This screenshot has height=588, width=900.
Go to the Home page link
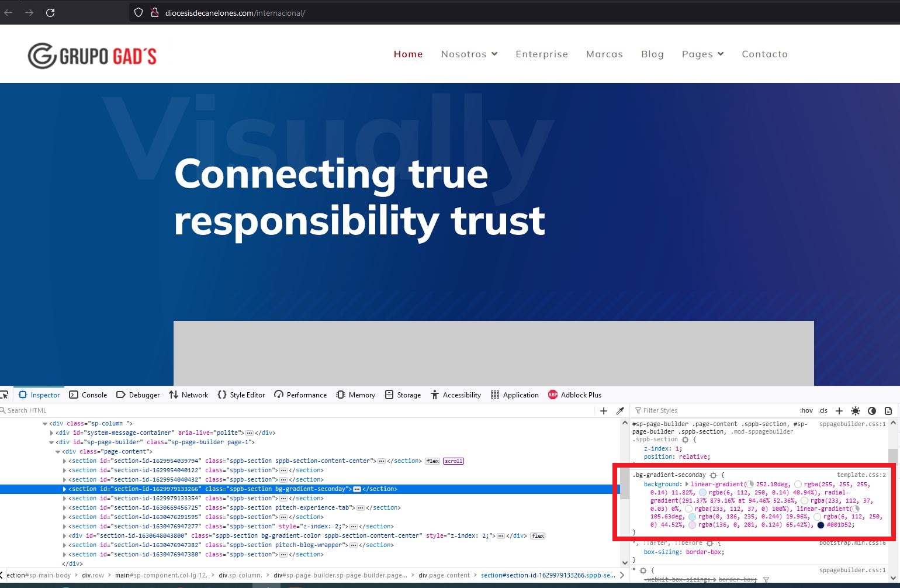pos(409,54)
